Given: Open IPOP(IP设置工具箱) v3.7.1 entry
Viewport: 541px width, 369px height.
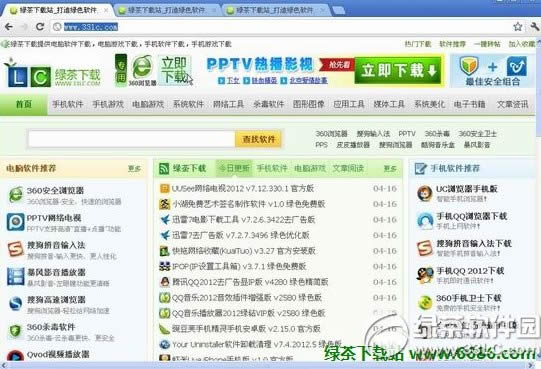Looking at the screenshot, I should 239,266.
